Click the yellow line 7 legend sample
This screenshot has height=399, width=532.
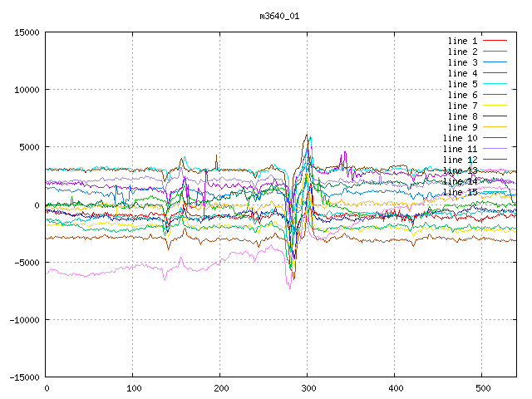(495, 106)
